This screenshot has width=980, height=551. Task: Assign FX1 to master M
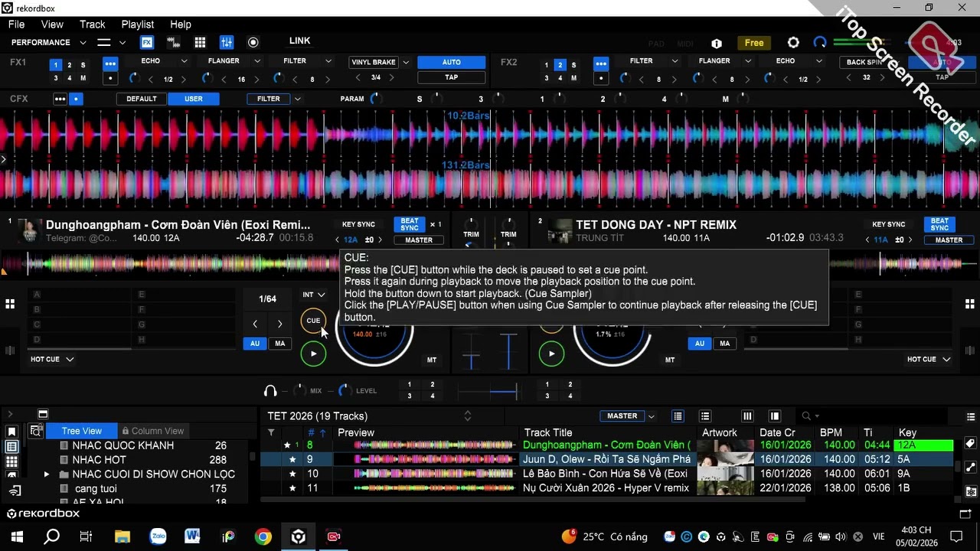point(83,78)
